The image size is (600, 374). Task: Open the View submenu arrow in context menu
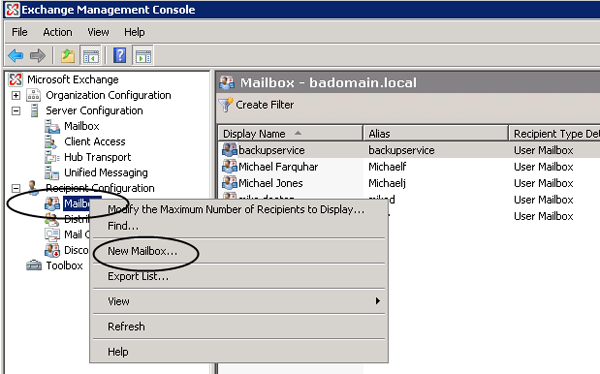point(378,301)
